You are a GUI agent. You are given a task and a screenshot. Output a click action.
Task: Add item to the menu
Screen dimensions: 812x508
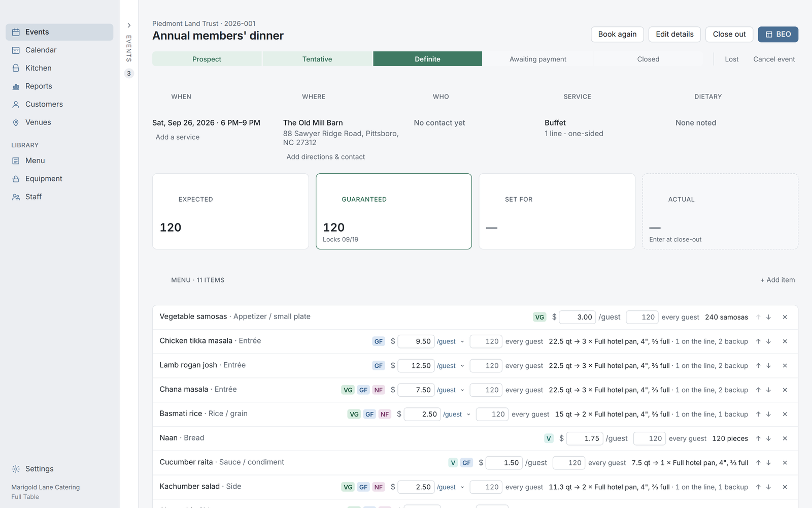(777, 280)
